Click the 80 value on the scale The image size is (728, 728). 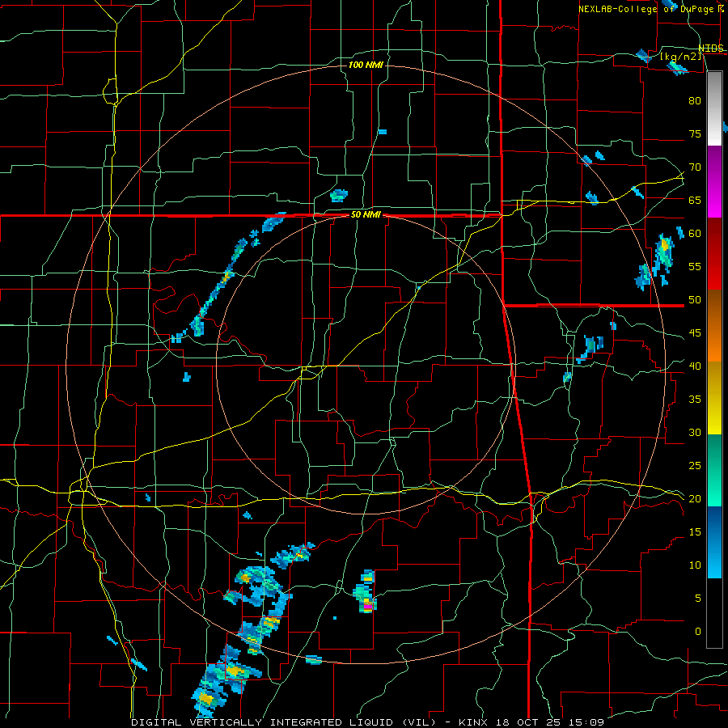[x=695, y=101]
